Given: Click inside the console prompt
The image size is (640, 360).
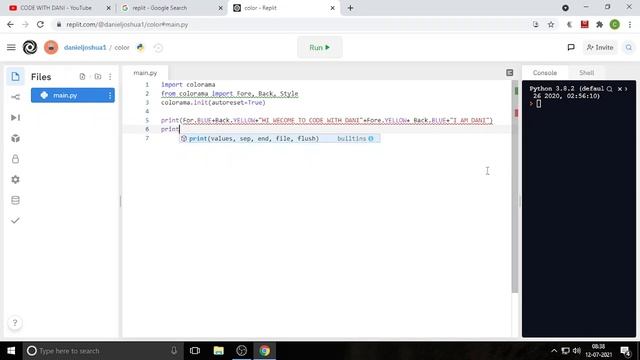Looking at the screenshot, I should pyautogui.click(x=538, y=104).
